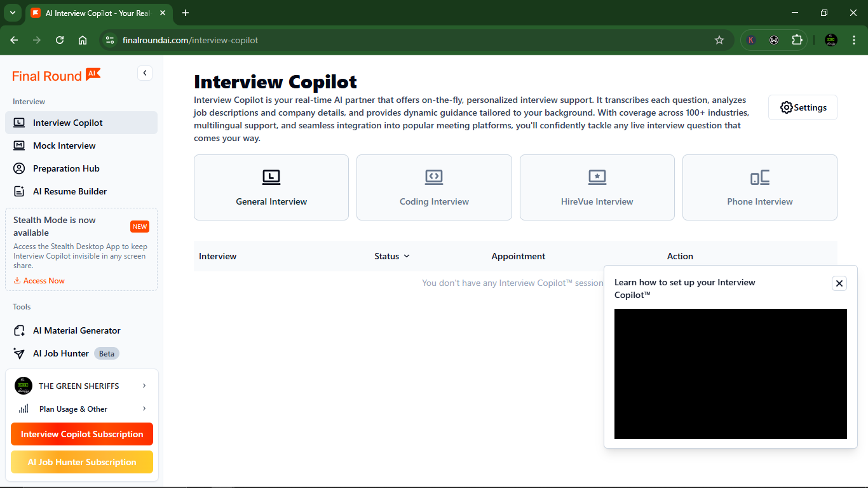
Task: Click the NEW badge on Stealth Mode card
Action: click(140, 226)
